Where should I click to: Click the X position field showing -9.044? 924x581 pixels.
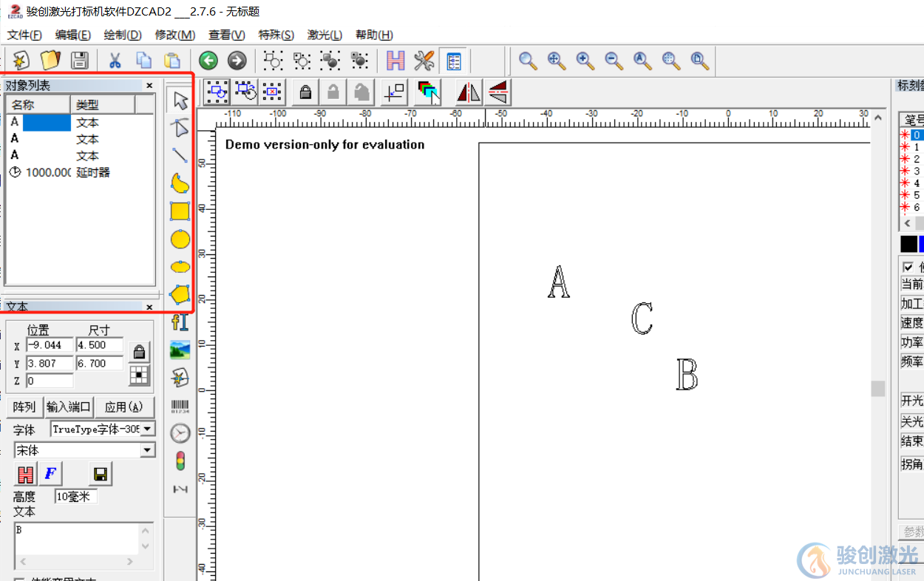tap(50, 345)
